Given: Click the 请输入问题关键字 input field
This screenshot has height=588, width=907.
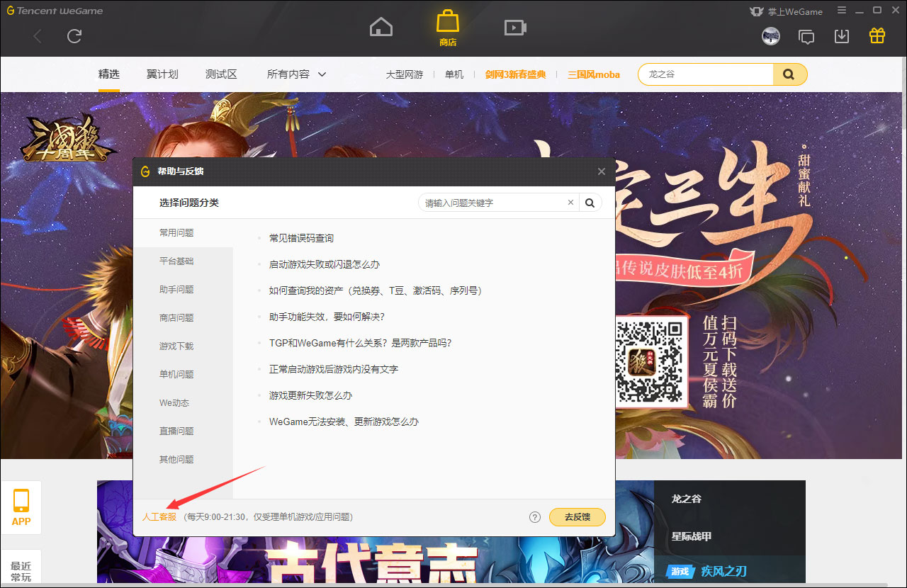Looking at the screenshot, I should (496, 202).
